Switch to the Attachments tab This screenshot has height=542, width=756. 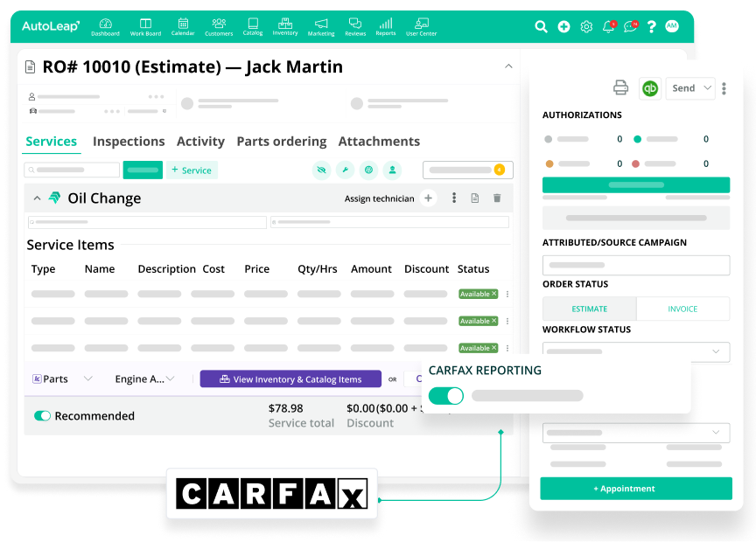click(379, 141)
